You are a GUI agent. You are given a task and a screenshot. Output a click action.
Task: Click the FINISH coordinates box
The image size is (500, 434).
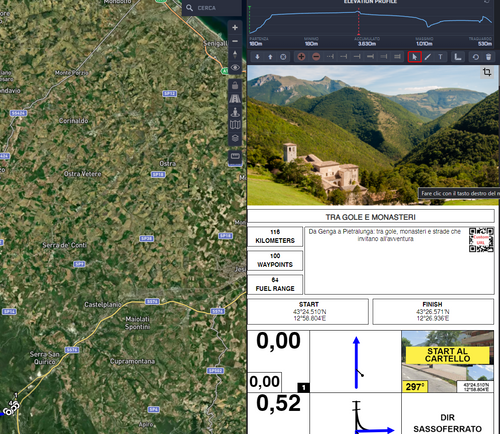coord(433,311)
